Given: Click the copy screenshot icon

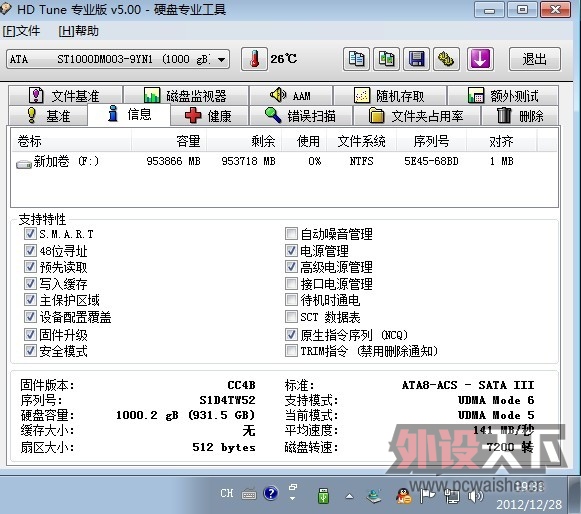Looking at the screenshot, I should pyautogui.click(x=386, y=59).
